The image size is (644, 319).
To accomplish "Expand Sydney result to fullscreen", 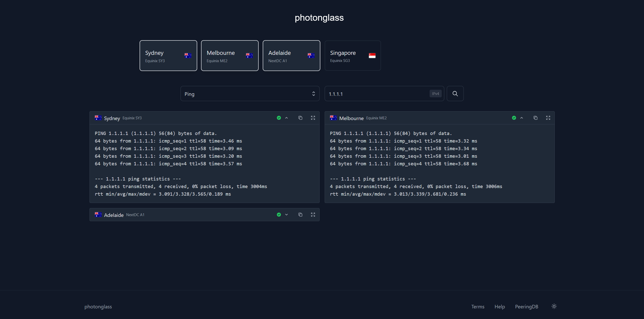I will (x=313, y=118).
